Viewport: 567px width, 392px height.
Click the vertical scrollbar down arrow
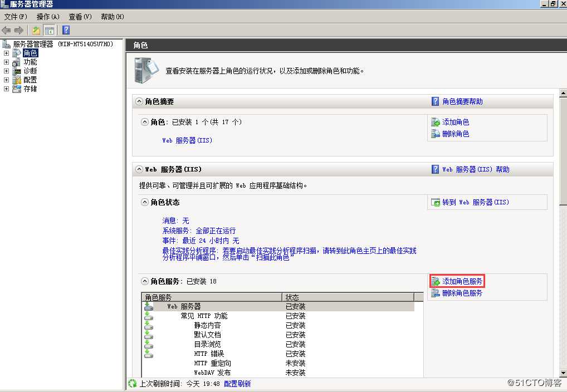(563, 373)
